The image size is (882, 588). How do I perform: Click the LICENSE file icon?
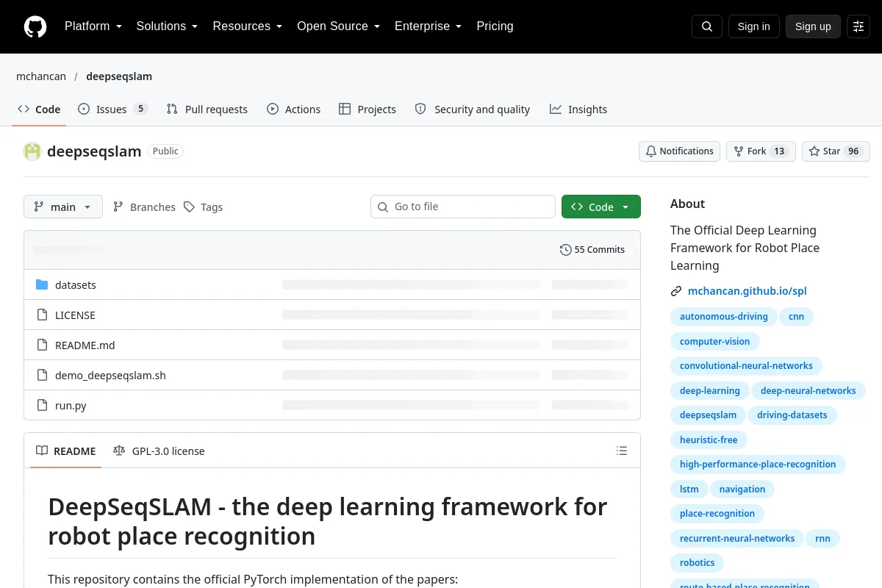[42, 315]
